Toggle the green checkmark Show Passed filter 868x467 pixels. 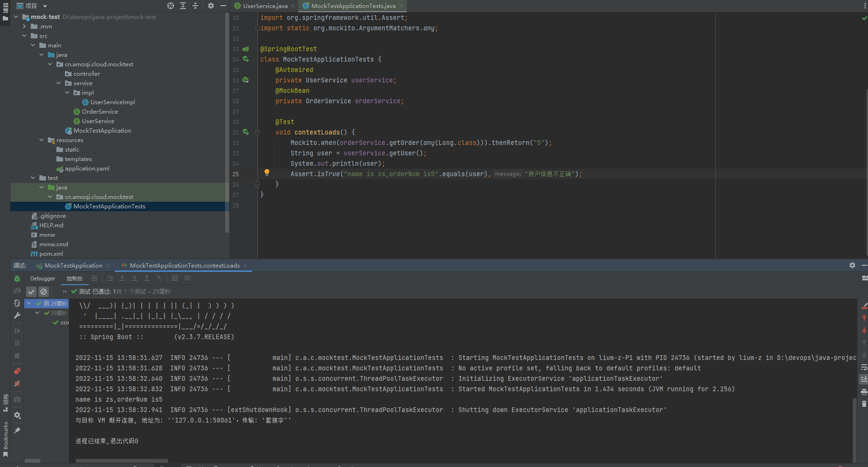(x=31, y=292)
